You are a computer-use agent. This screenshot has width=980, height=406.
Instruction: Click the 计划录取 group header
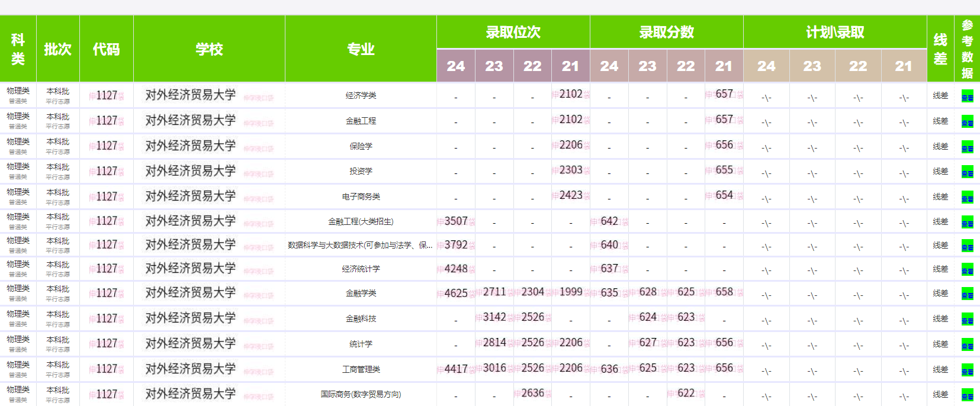(835, 32)
